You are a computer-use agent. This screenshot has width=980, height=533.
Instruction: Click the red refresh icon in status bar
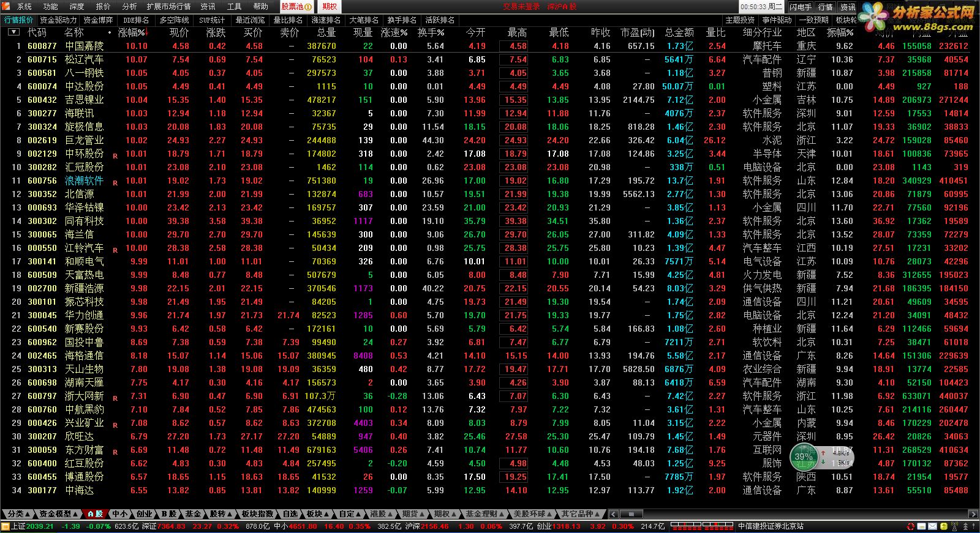pos(910,526)
